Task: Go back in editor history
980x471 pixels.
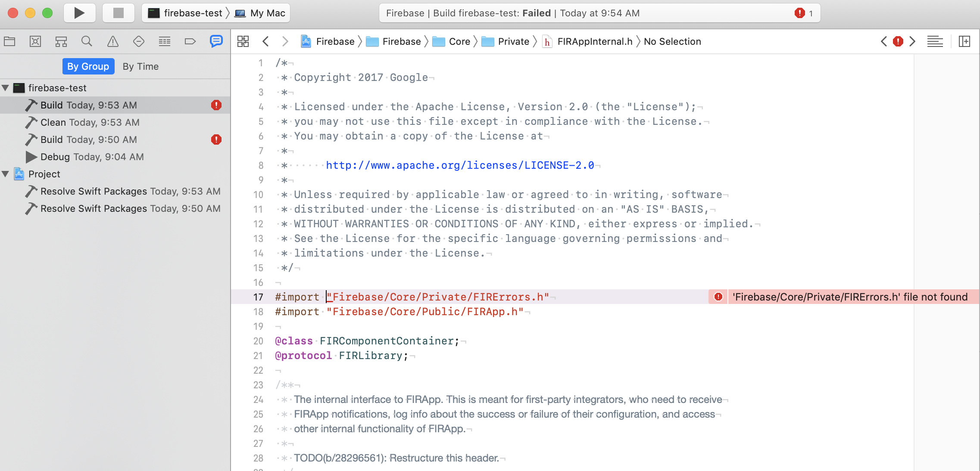Action: 266,41
